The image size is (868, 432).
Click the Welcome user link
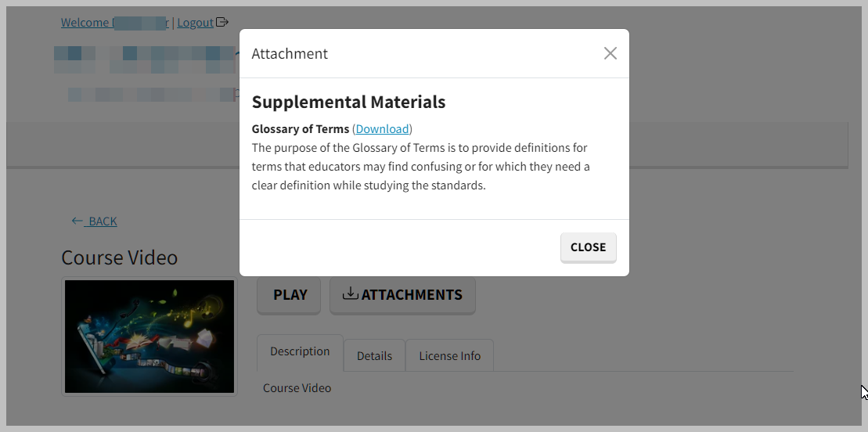[x=114, y=23]
